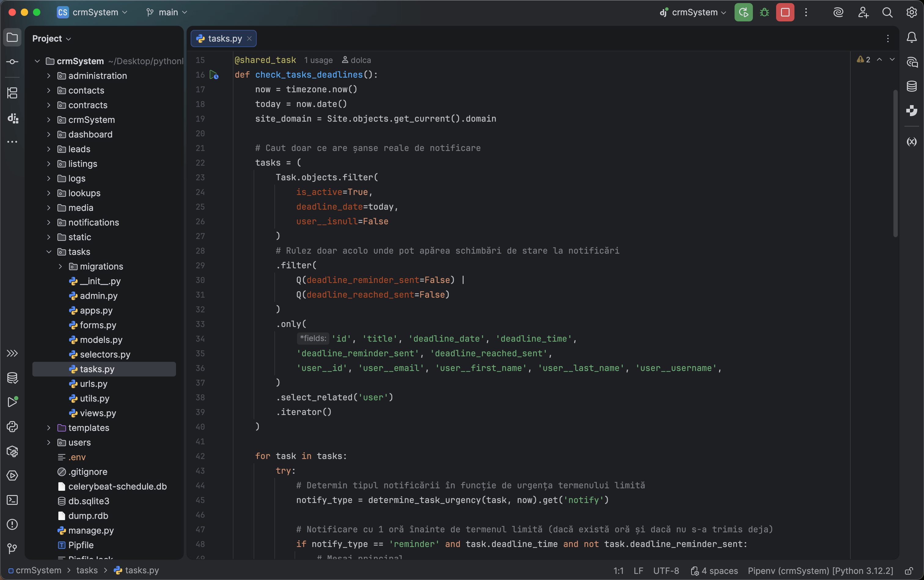924x580 pixels.
Task: Open the Terminal tool window
Action: coord(13,500)
